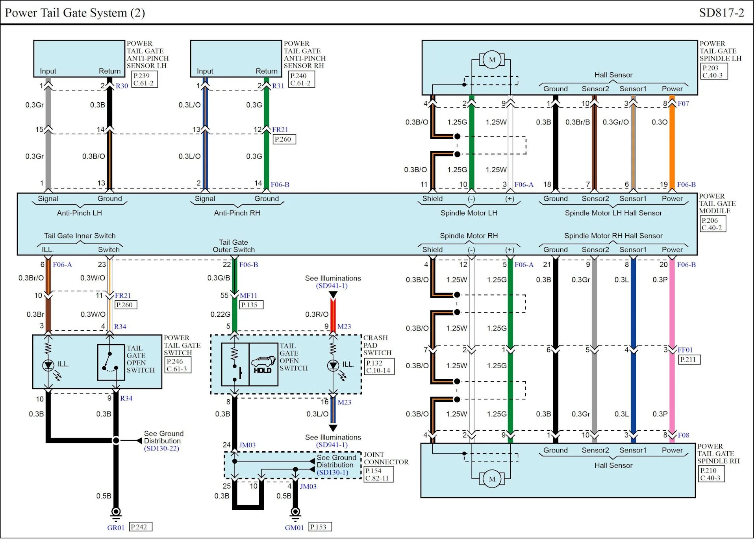Image resolution: width=756 pixels, height=541 pixels.
Task: Click the GM01 ground label
Action: click(x=295, y=528)
